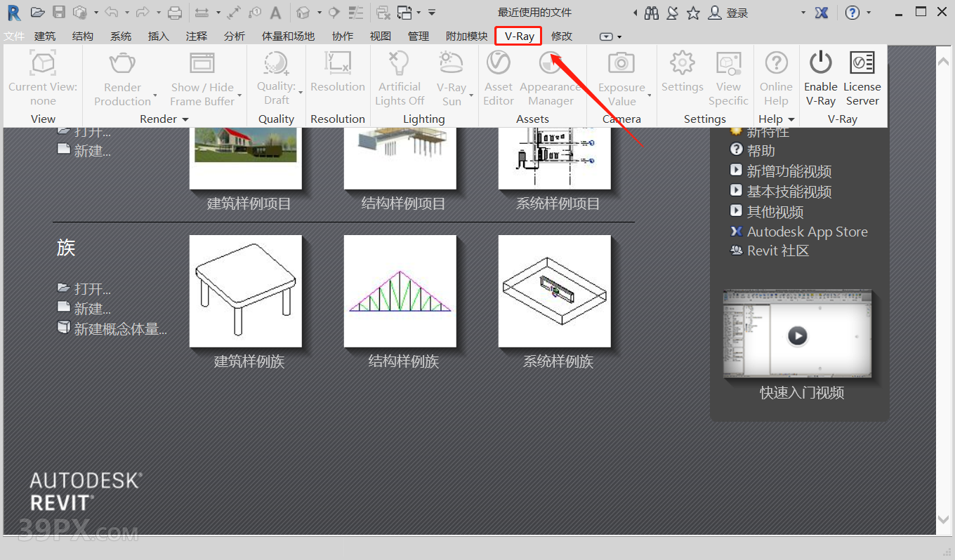Click the Show / Hide Frame Buffer icon

tap(202, 63)
